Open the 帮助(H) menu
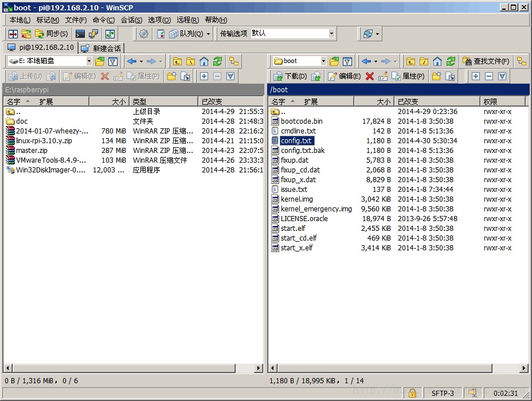This screenshot has width=532, height=401. (x=216, y=20)
